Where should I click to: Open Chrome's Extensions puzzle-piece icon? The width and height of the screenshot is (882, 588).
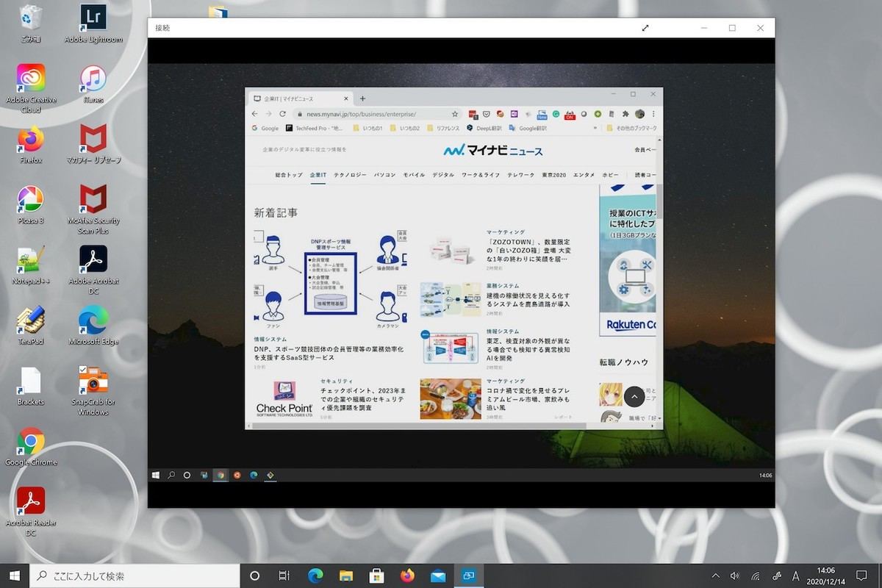tap(625, 114)
